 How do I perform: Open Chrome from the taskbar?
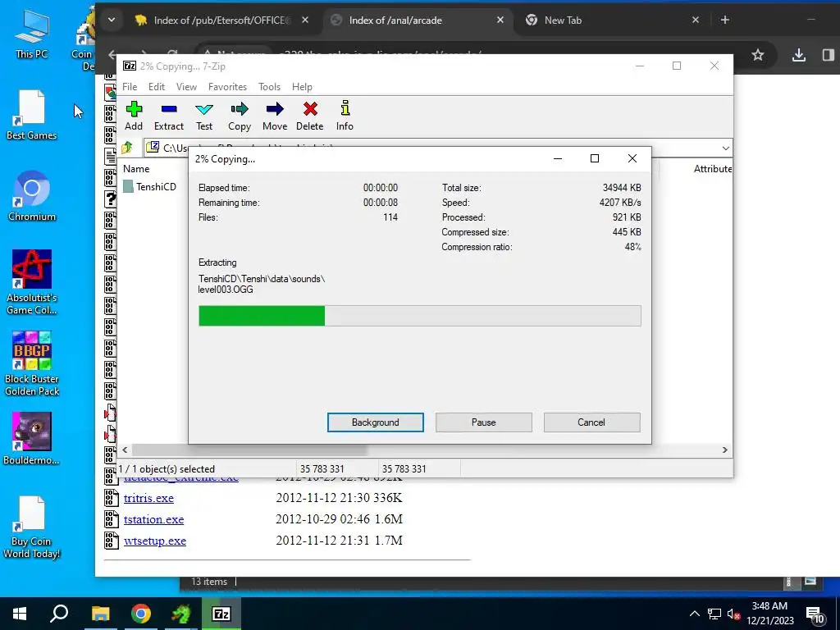pyautogui.click(x=141, y=614)
